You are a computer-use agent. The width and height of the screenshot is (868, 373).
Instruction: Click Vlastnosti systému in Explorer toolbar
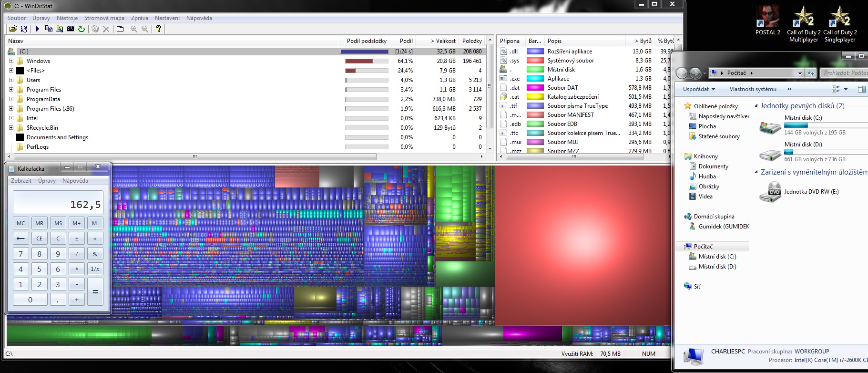[x=753, y=89]
